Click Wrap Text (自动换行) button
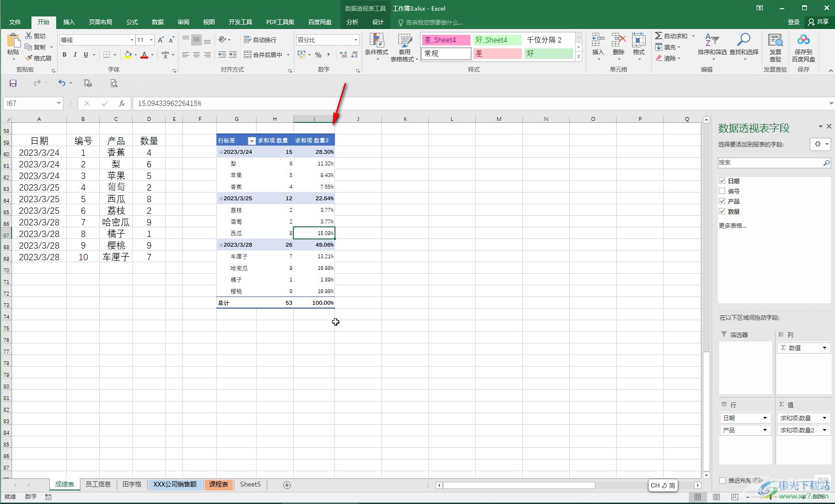Viewport: 835px width, 504px height. 260,40
